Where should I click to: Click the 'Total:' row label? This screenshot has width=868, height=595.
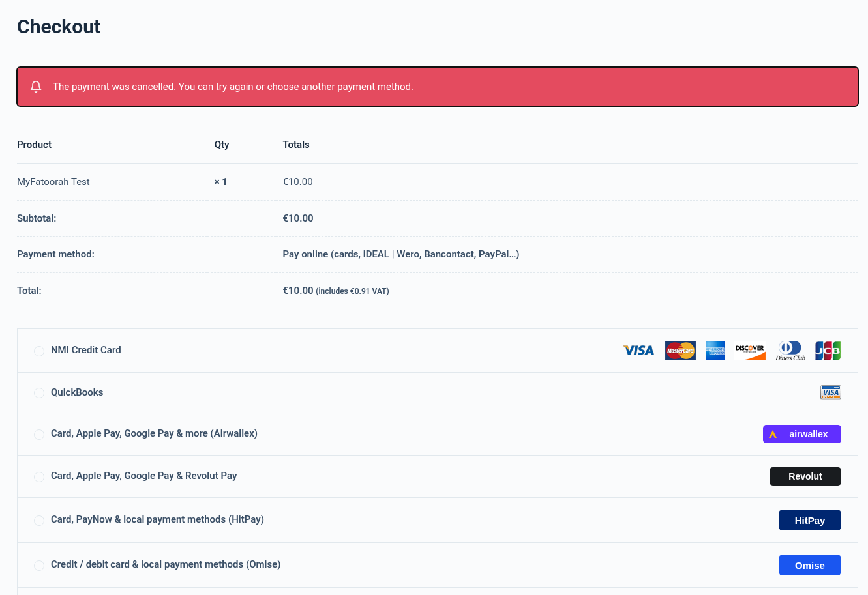[x=29, y=291]
